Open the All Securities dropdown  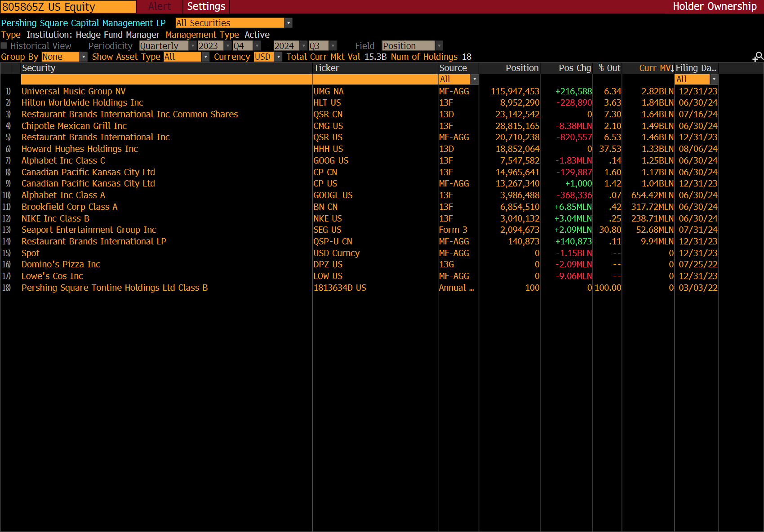(234, 23)
